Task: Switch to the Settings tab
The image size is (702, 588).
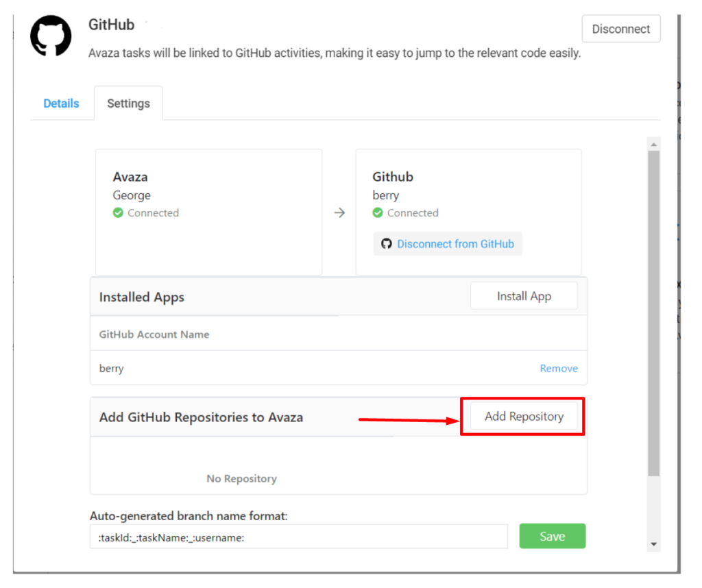Action: pyautogui.click(x=128, y=103)
